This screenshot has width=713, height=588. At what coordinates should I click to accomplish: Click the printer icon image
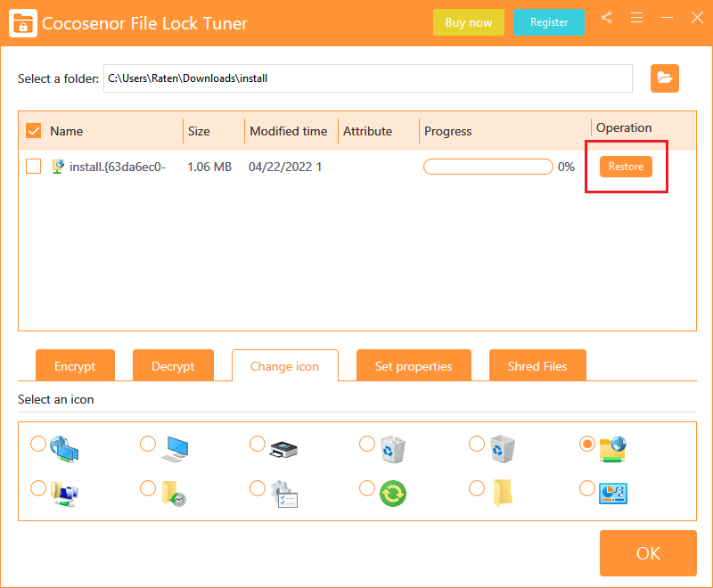(x=283, y=450)
